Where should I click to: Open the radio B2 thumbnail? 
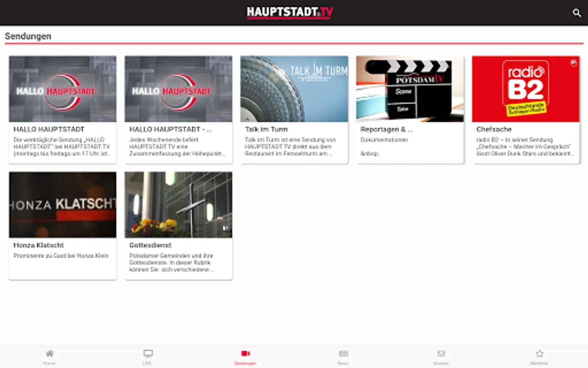click(x=526, y=89)
